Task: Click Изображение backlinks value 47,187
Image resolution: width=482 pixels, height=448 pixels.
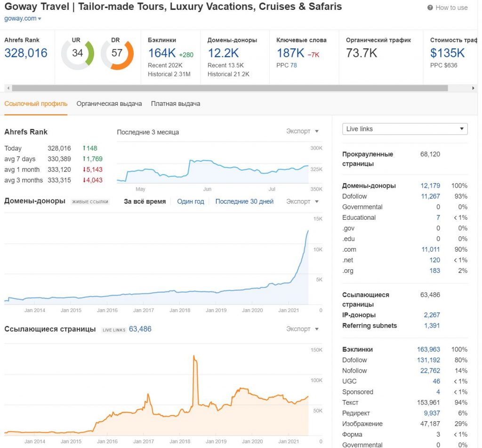Action: [x=430, y=424]
